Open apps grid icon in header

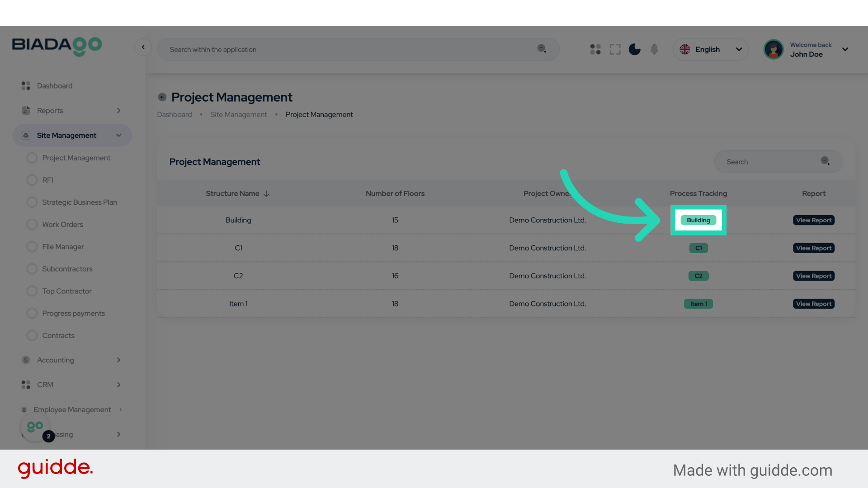[595, 49]
